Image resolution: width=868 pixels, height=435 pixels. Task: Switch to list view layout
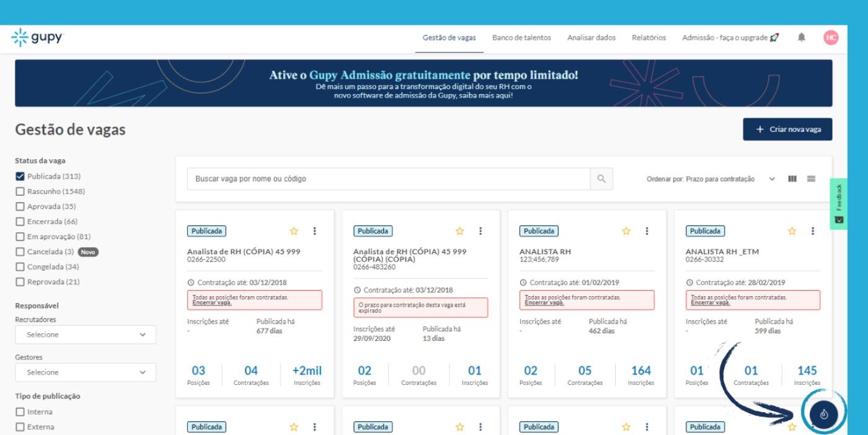pos(810,179)
